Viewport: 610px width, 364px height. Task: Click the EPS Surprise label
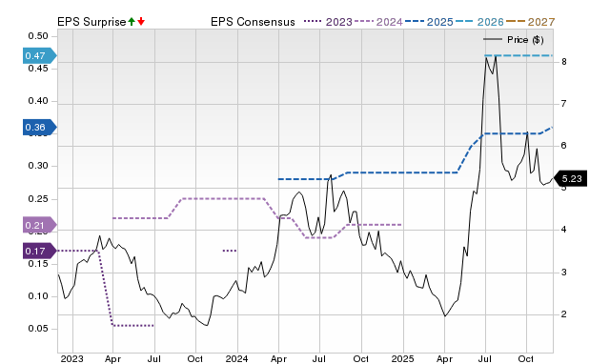coord(91,22)
